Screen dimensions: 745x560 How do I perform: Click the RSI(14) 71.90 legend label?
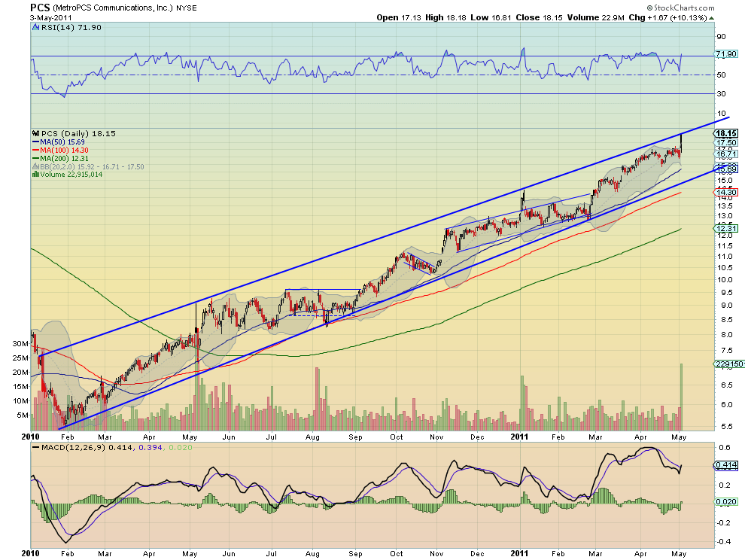tap(71, 28)
